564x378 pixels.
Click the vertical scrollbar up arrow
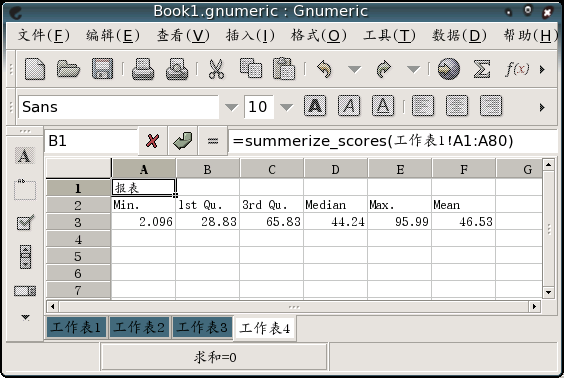pos(548,165)
